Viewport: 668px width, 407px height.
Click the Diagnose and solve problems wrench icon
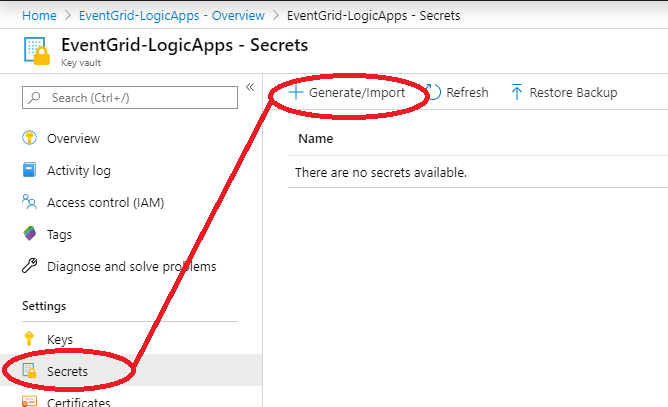coord(29,266)
